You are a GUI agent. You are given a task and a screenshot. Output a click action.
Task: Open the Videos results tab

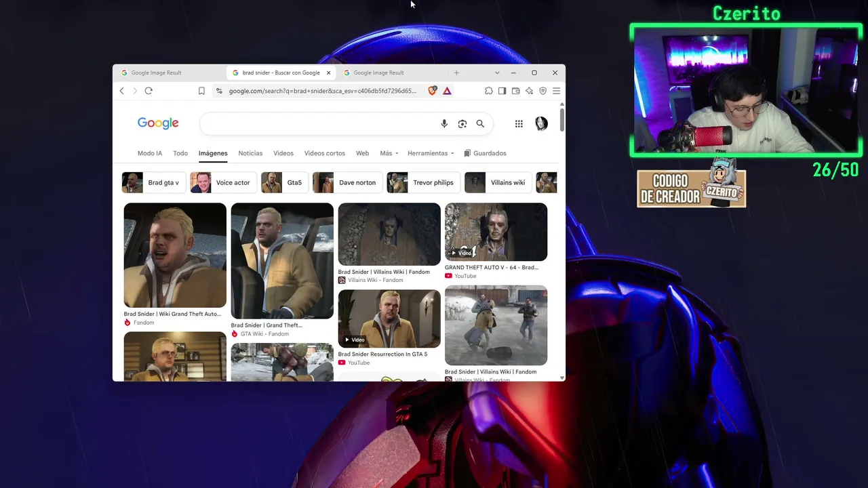pos(283,153)
